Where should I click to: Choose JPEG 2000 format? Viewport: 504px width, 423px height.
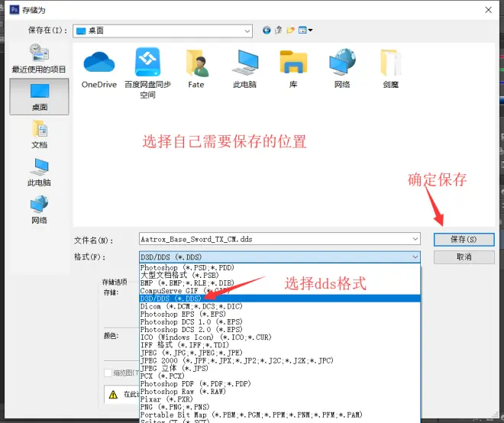279,360
